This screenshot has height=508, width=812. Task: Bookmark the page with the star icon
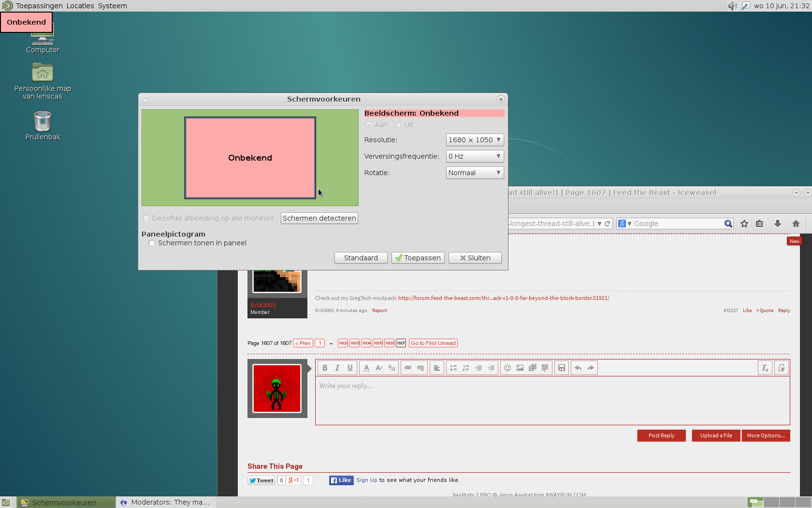coord(744,224)
